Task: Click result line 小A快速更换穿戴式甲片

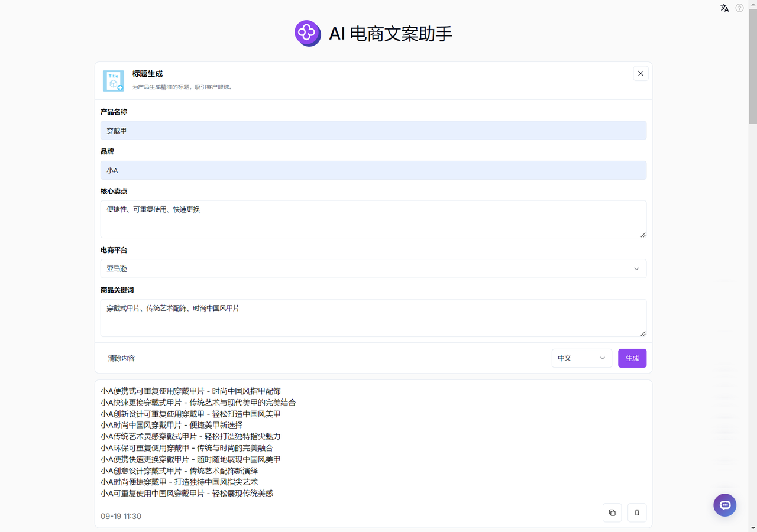Action: click(198, 403)
